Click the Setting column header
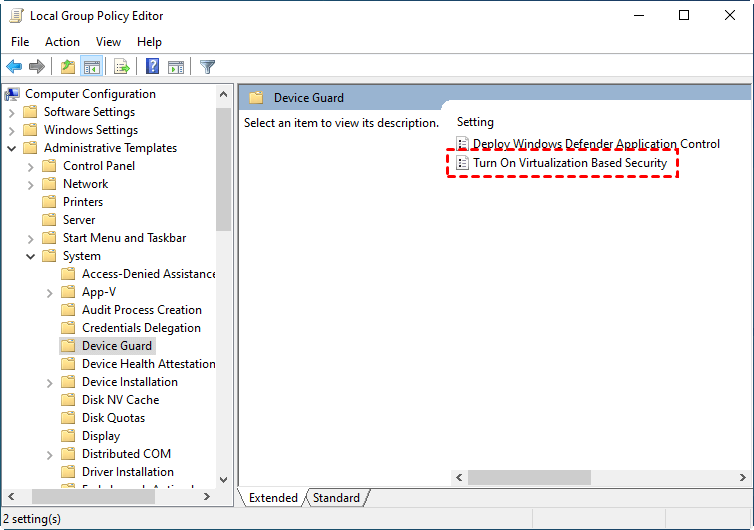The image size is (754, 530). coord(475,122)
